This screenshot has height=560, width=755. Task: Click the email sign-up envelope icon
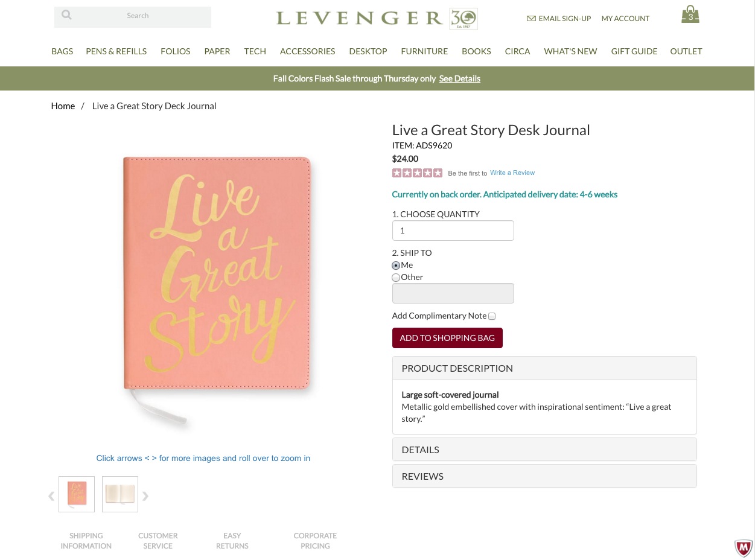point(531,19)
